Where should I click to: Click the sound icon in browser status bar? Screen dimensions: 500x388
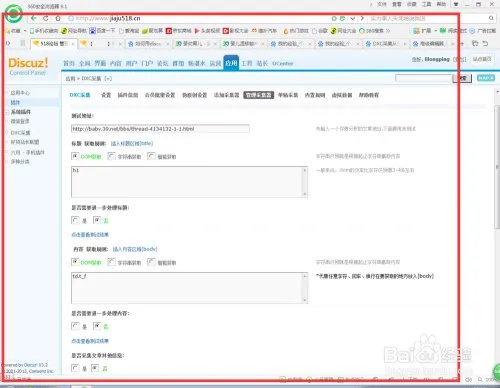(468, 380)
